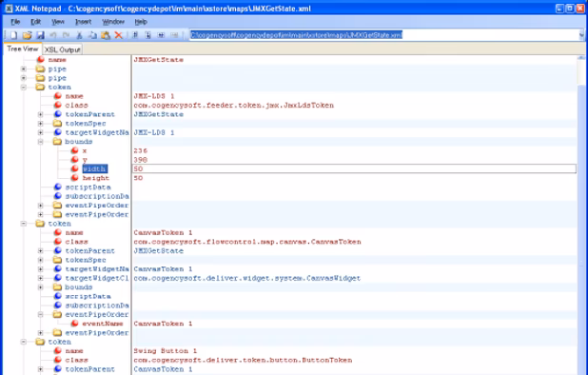The height and width of the screenshot is (375, 588).
Task: Expand bounds under CanvasToken 1 token
Action: [41, 287]
